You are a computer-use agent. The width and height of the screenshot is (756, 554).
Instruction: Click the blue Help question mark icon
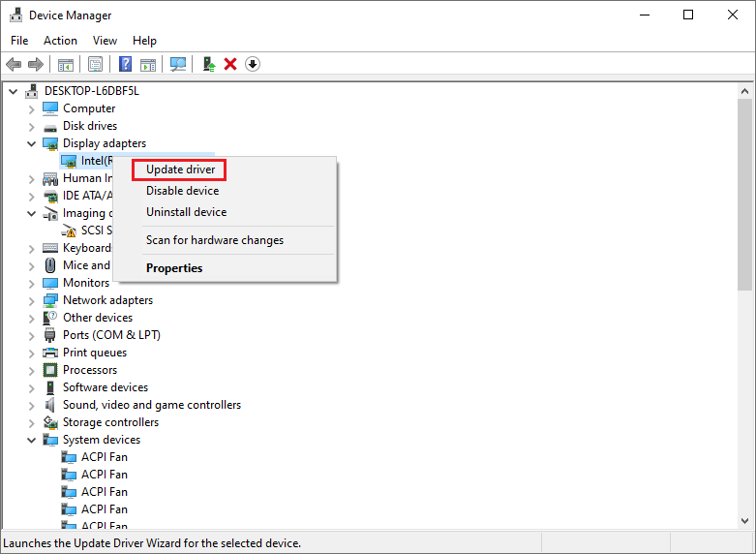click(126, 64)
